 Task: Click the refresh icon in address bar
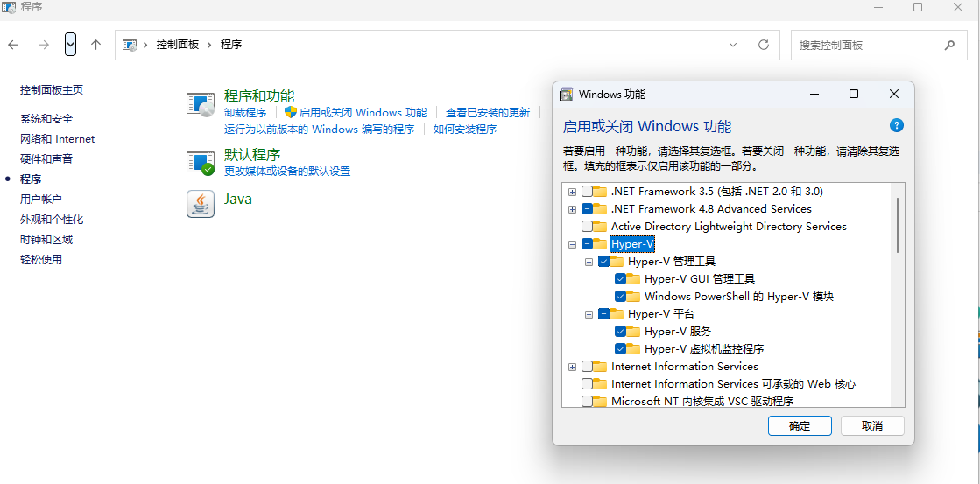tap(763, 45)
